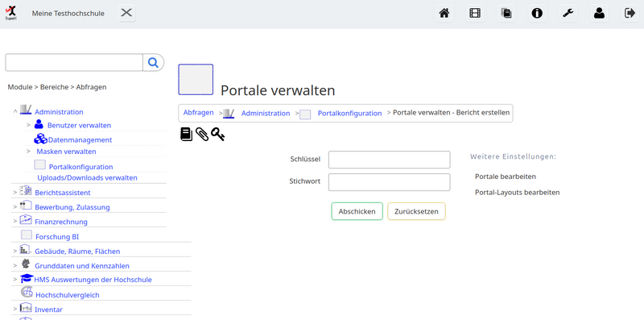This screenshot has width=644, height=320.
Task: Open Forschung BI
Action: click(57, 237)
